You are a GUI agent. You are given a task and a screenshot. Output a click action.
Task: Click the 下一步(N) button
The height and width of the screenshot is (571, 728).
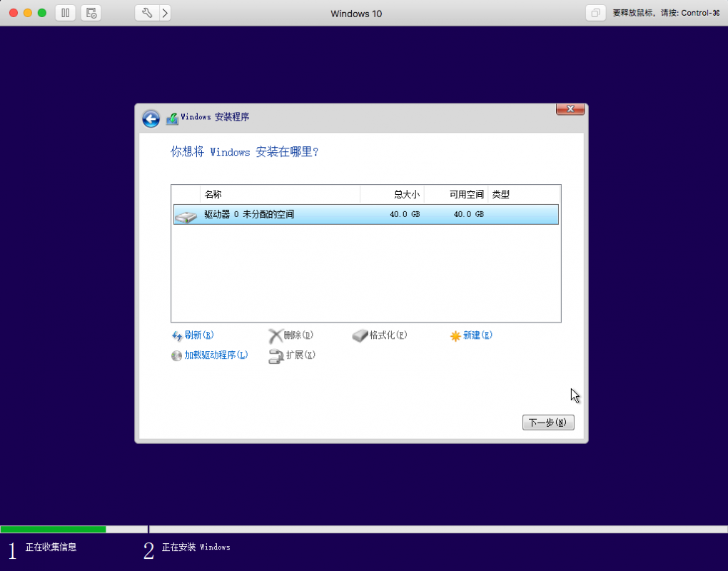(x=548, y=423)
